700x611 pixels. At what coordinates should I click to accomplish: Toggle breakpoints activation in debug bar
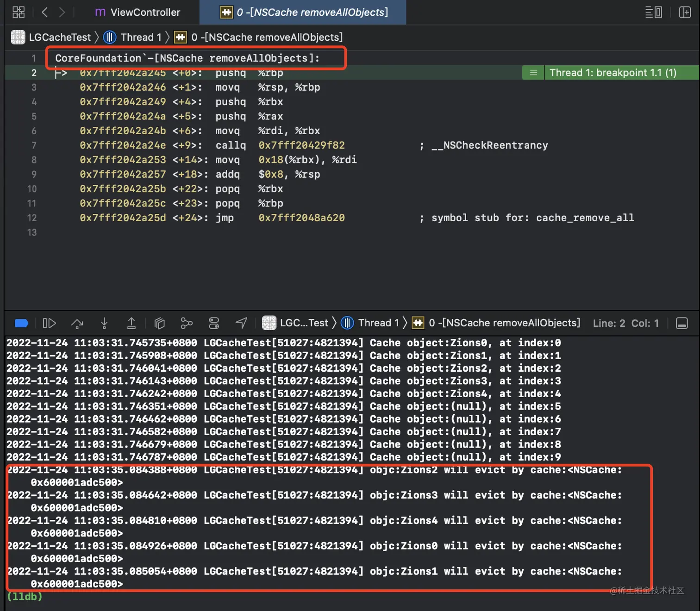click(x=21, y=323)
